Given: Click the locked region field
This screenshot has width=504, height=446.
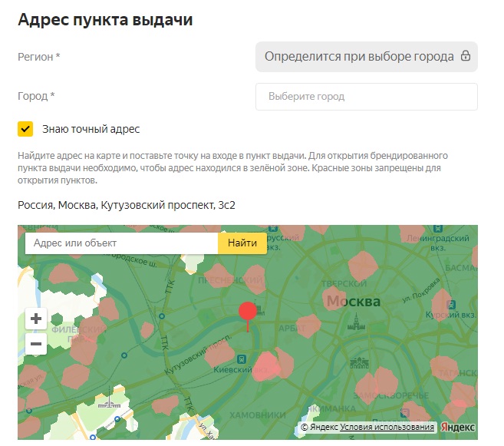Looking at the screenshot, I should coord(367,57).
